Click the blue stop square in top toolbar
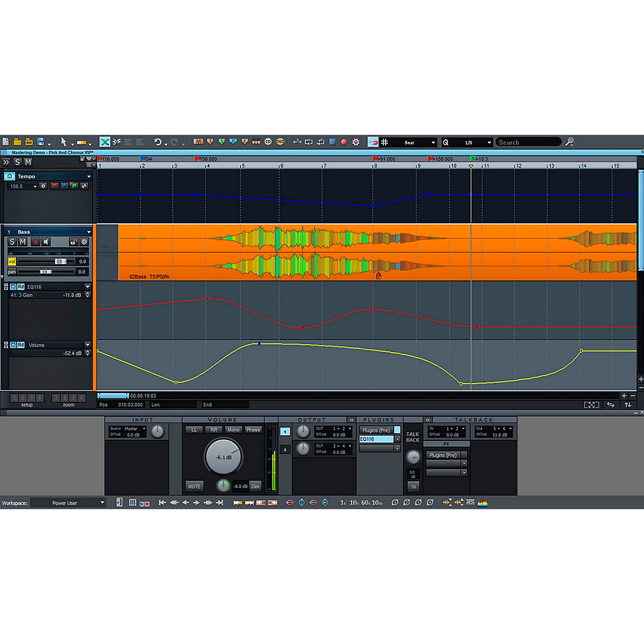644x644 pixels. pos(332,142)
